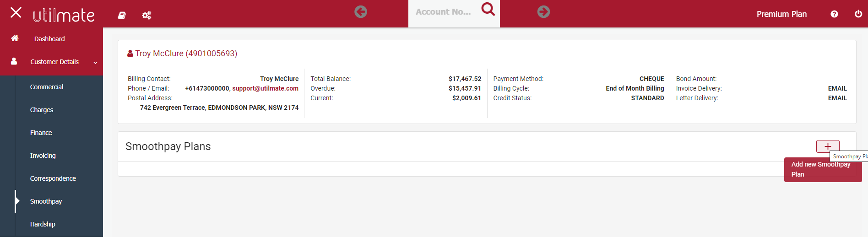Open the settings gears icon

click(x=146, y=16)
